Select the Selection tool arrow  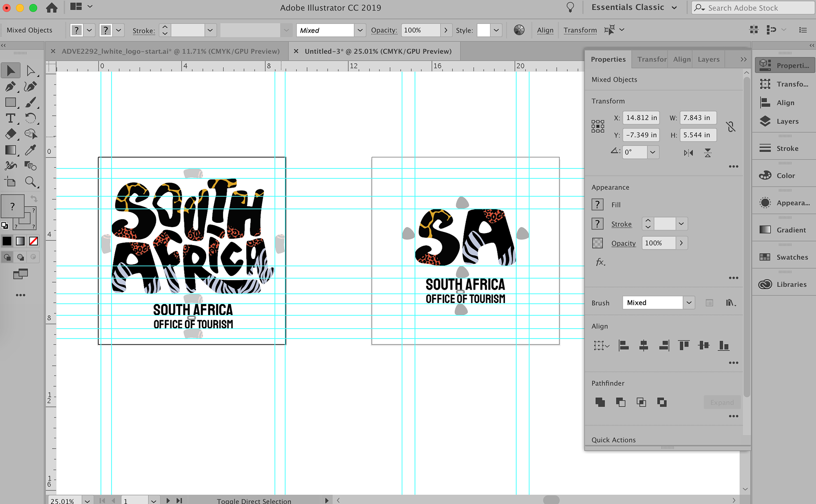pyautogui.click(x=11, y=70)
